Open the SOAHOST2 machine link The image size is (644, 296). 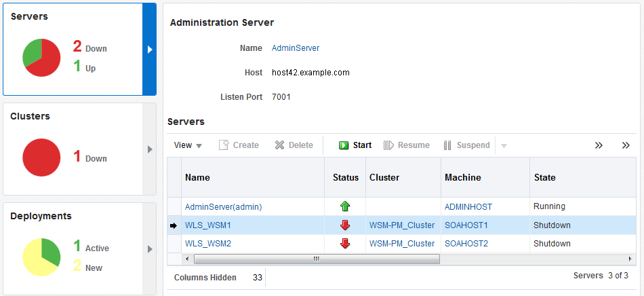point(466,243)
